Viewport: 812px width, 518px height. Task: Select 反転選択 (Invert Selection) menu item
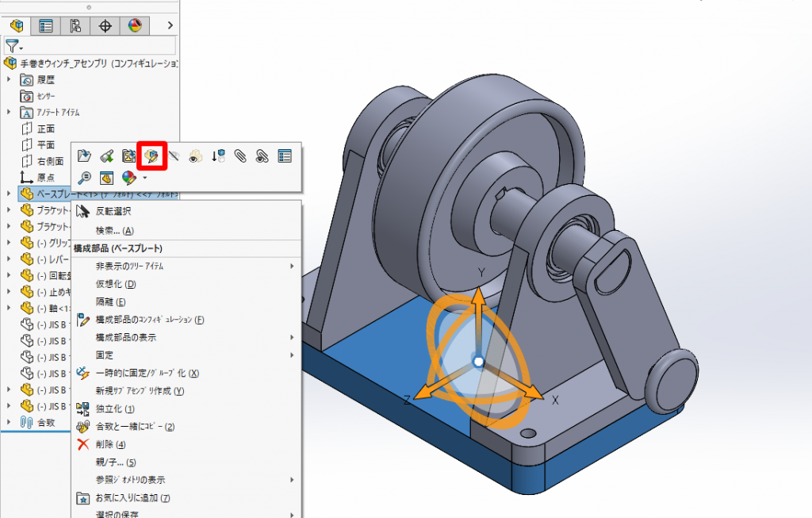113,212
